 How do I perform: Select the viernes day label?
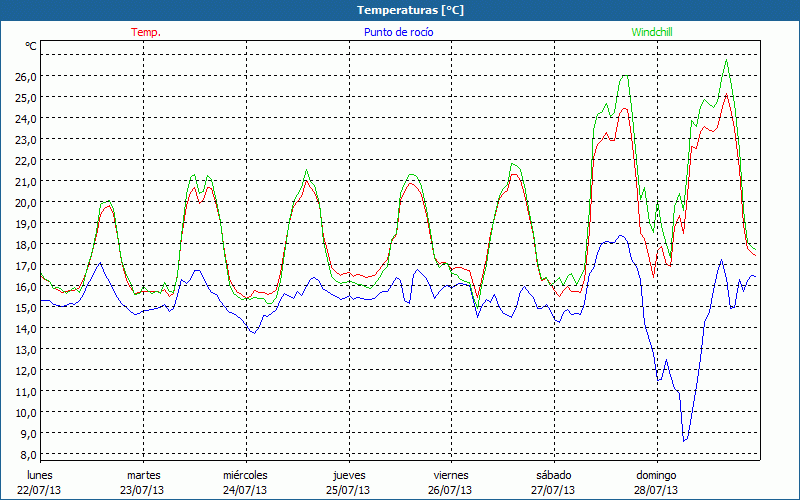click(451, 475)
